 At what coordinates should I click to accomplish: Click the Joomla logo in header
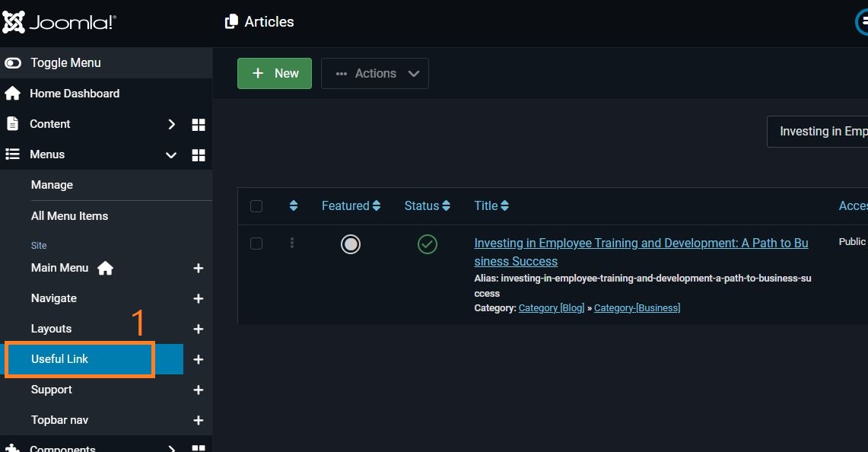59,22
